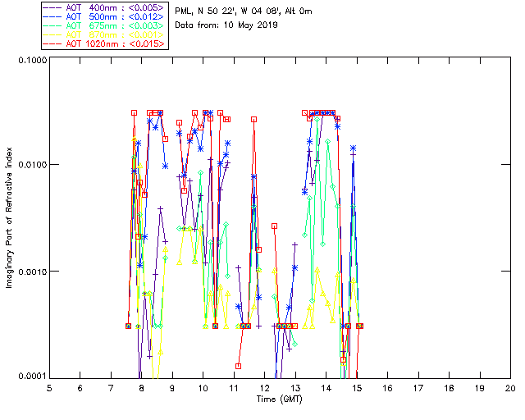Click the x-axis tick label 17
The height and width of the screenshot is (420, 525).
pos(418,387)
